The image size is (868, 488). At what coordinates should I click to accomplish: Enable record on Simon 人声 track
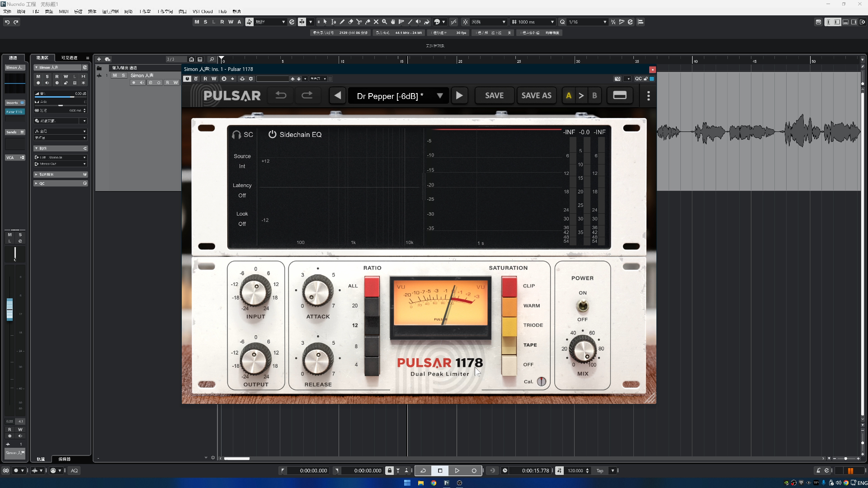133,83
